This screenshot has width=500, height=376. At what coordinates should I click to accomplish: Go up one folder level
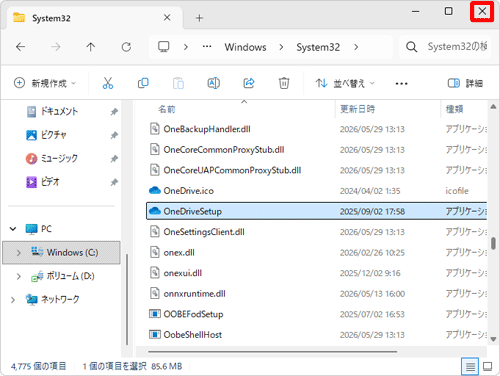tap(91, 47)
